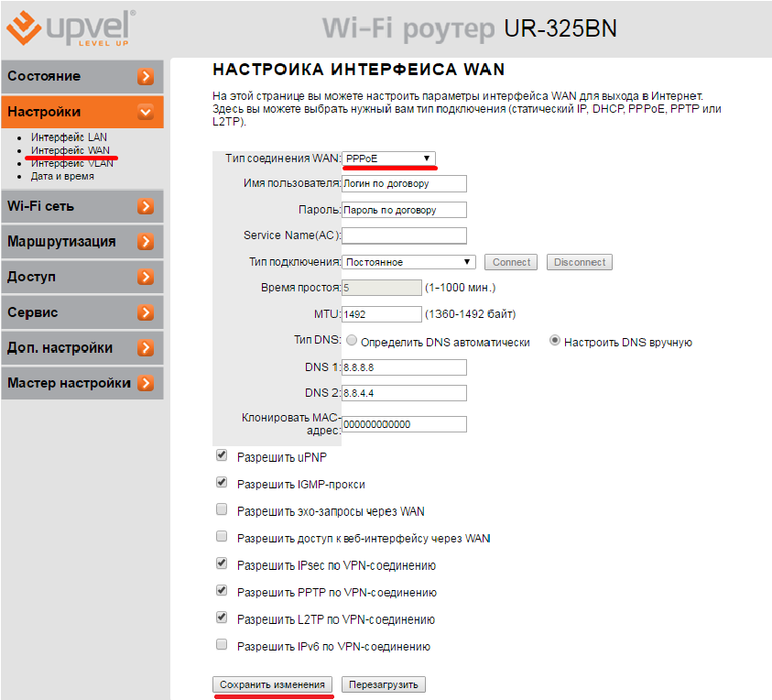The image size is (772, 700).
Task: Enable Разрешить IPv6 по VPN-соединению
Action: [221, 645]
